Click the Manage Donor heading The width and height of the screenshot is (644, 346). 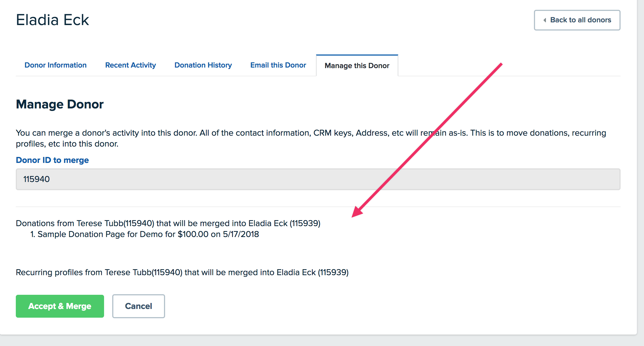point(60,104)
